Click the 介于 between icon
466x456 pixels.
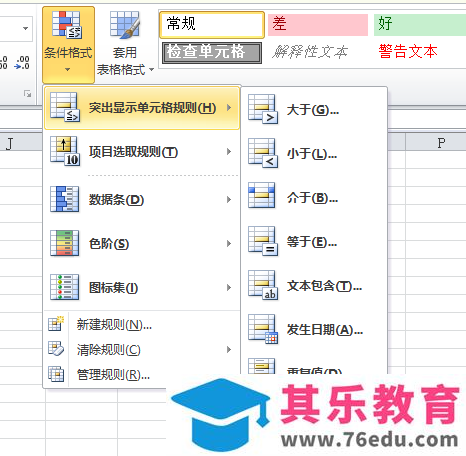(262, 195)
